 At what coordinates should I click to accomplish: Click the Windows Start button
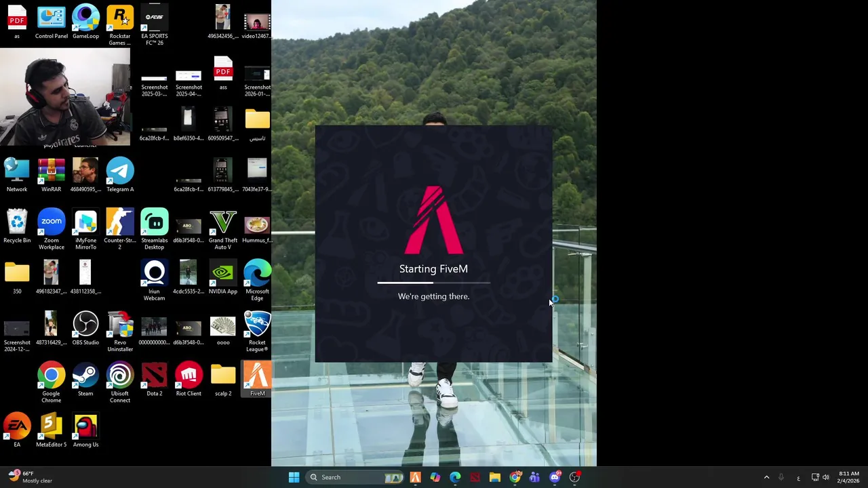[294, 477]
